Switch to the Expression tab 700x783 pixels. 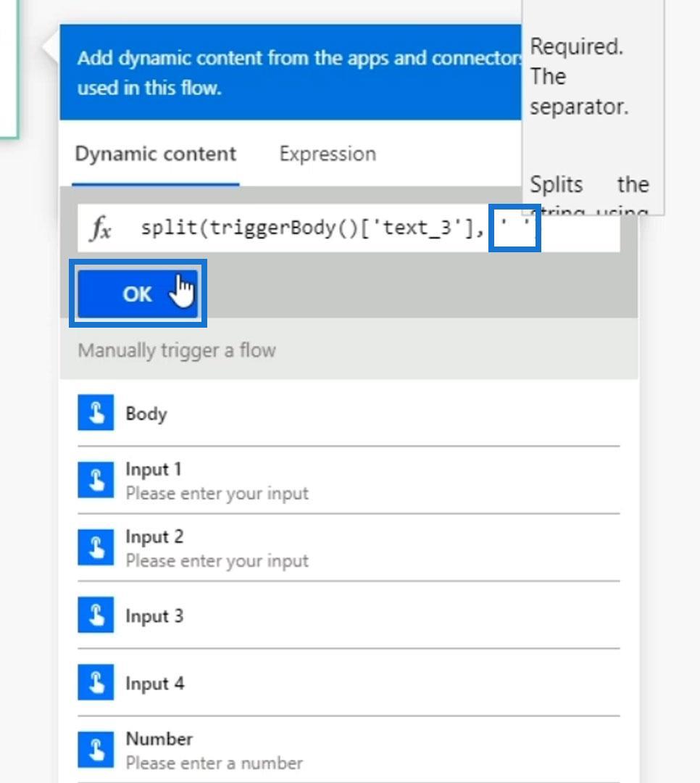(x=328, y=154)
